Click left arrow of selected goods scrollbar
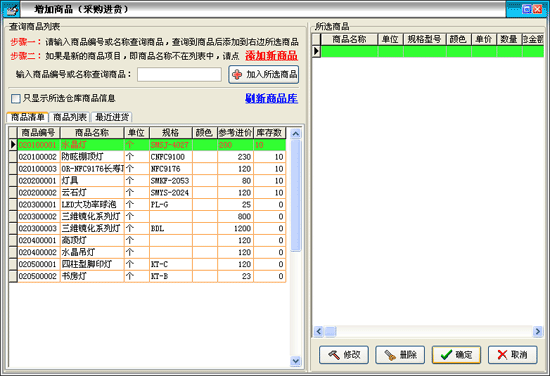This screenshot has width=550, height=376. 319,331
